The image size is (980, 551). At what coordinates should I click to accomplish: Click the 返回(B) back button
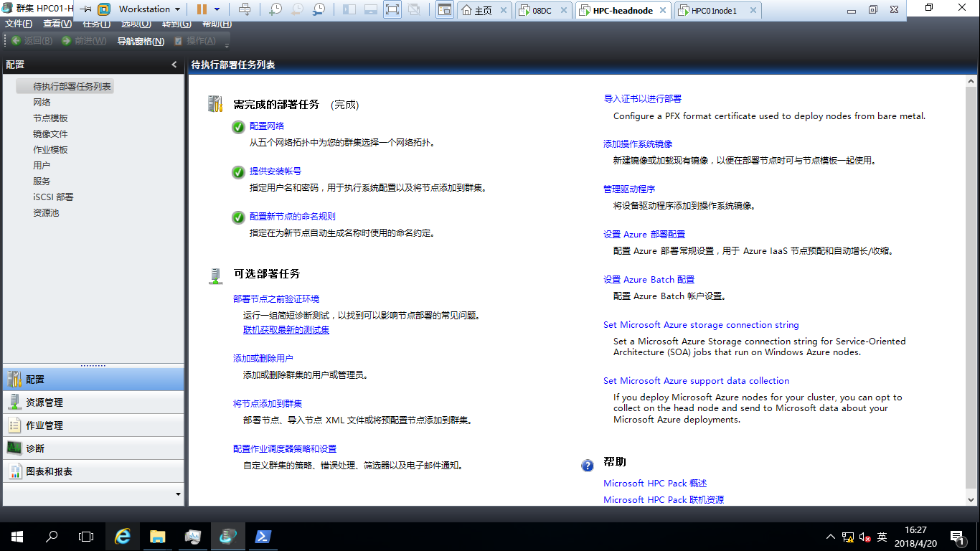pos(32,41)
